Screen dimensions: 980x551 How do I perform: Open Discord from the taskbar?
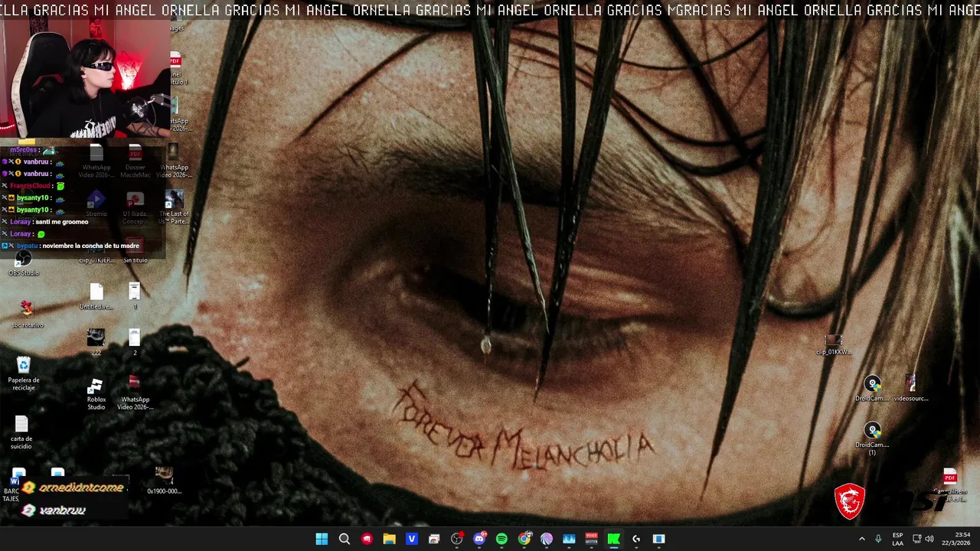[479, 539]
